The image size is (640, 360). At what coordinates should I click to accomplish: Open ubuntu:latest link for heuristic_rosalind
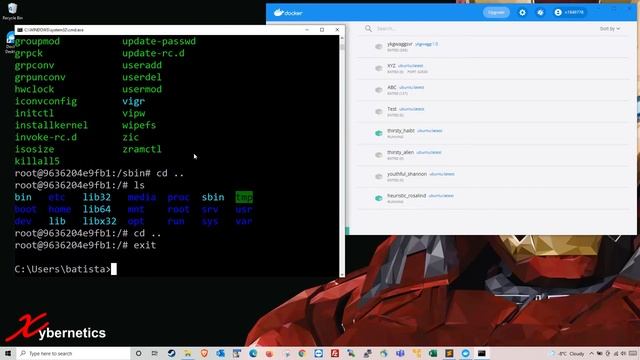441,196
